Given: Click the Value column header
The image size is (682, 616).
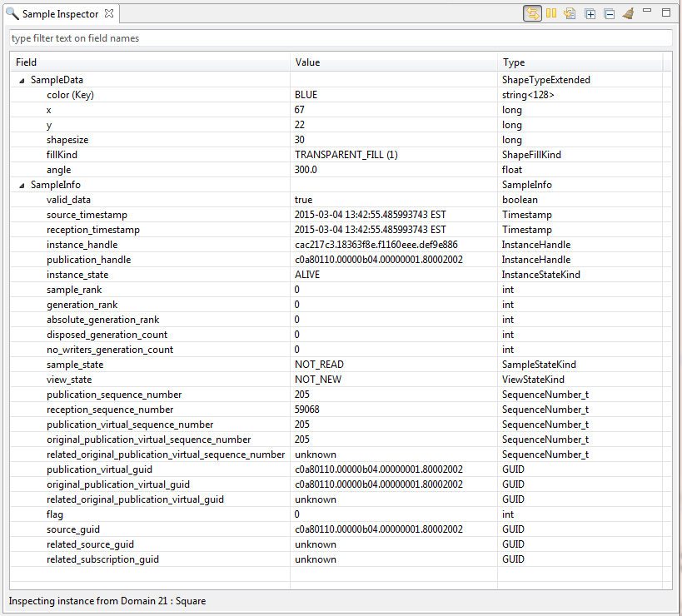Looking at the screenshot, I should (x=394, y=62).
